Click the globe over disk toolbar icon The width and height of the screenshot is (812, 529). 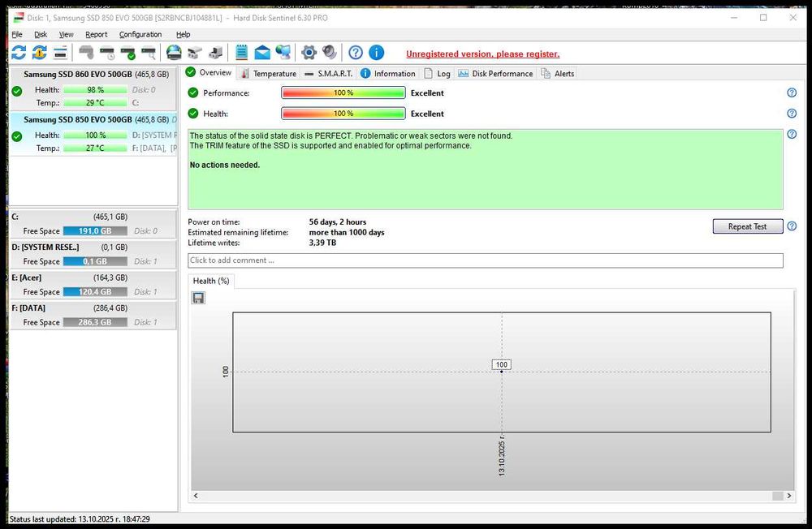[x=174, y=52]
